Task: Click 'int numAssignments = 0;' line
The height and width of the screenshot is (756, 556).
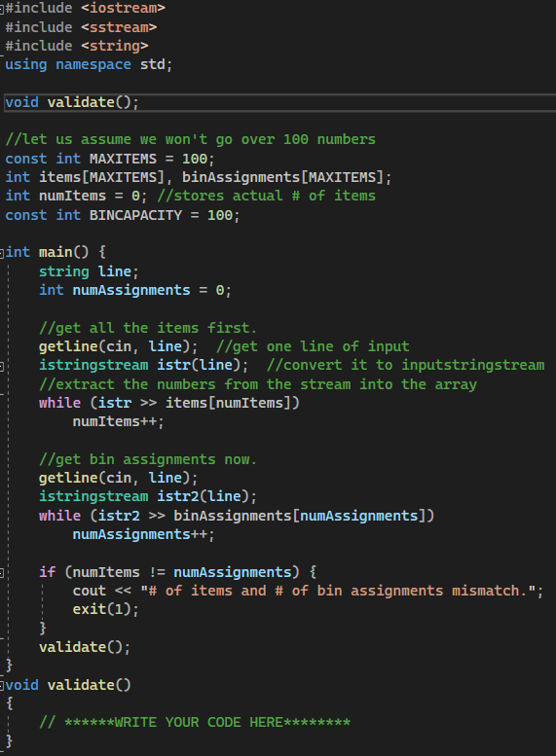Action: 135,290
